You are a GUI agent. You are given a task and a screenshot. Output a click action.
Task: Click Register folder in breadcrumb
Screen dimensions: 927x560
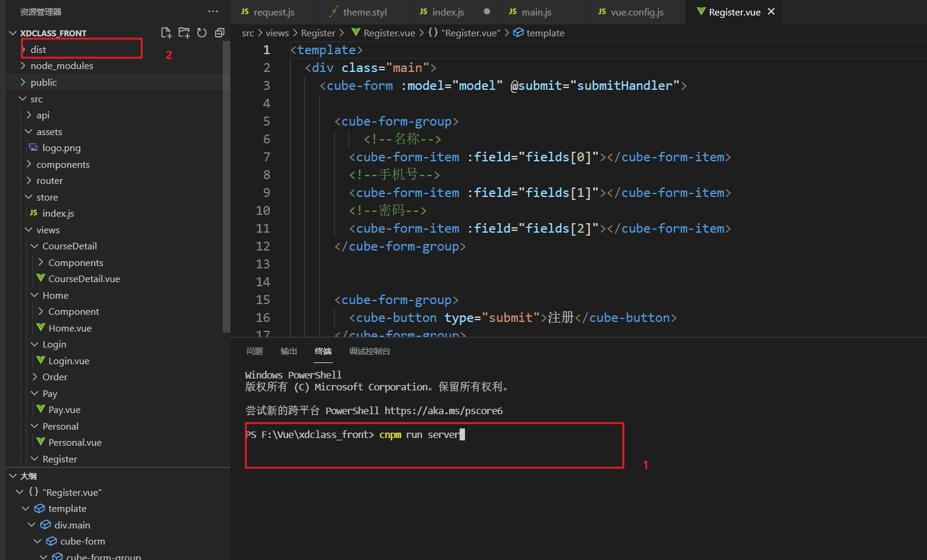point(318,33)
